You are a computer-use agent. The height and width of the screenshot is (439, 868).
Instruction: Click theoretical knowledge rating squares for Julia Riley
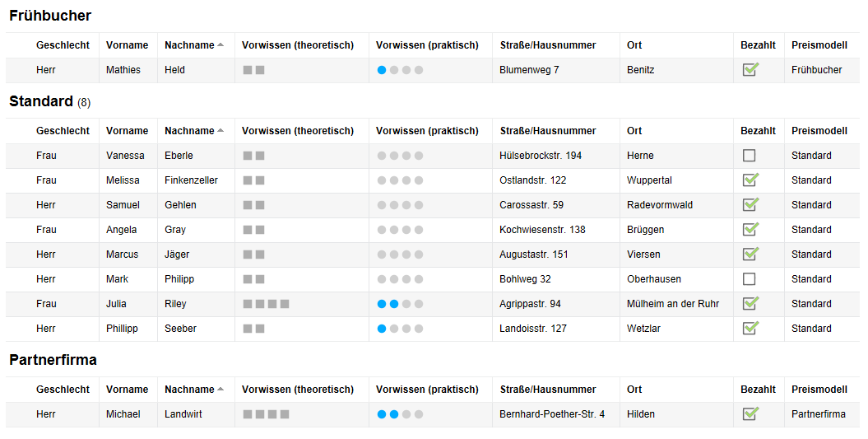[266, 304]
